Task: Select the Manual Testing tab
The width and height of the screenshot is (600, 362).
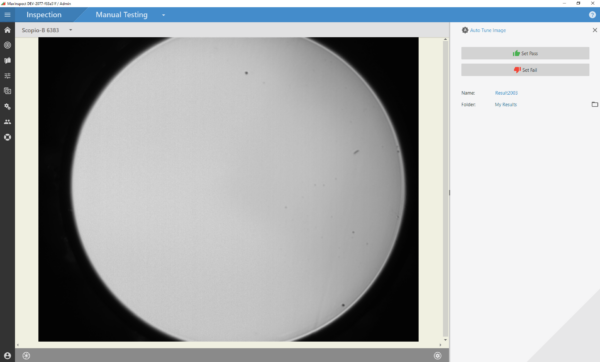Action: point(121,15)
